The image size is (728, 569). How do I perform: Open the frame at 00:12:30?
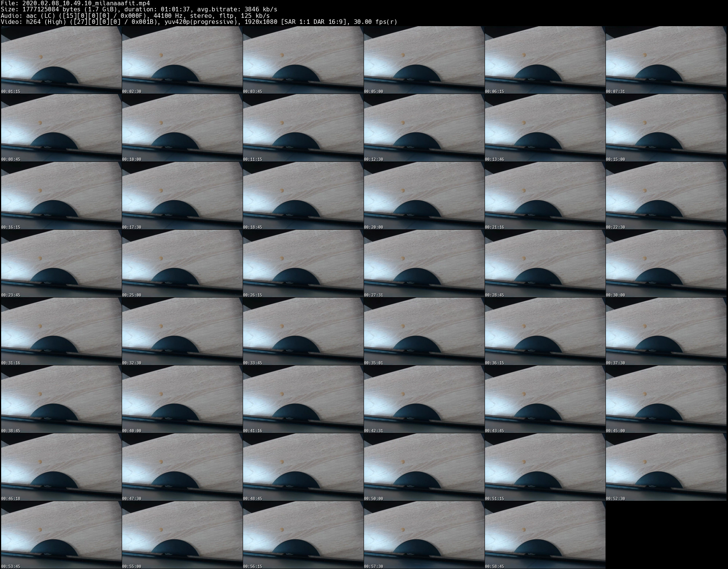coord(424,128)
